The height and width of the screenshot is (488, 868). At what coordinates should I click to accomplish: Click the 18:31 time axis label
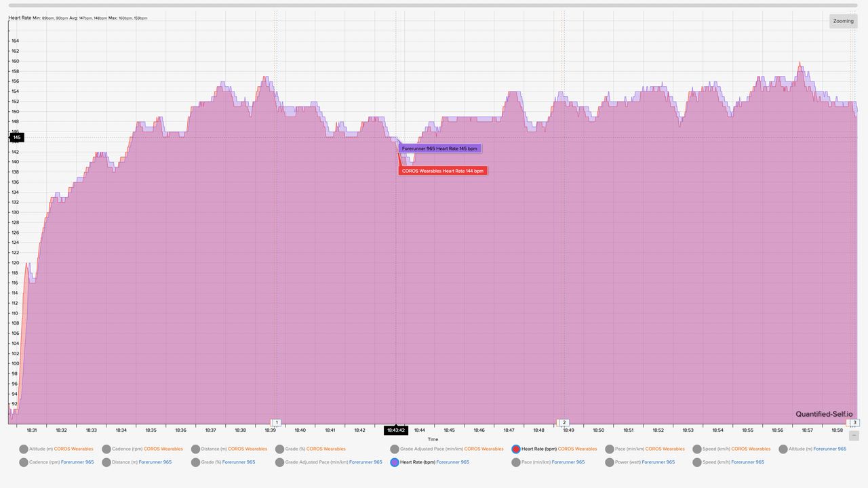click(x=32, y=430)
